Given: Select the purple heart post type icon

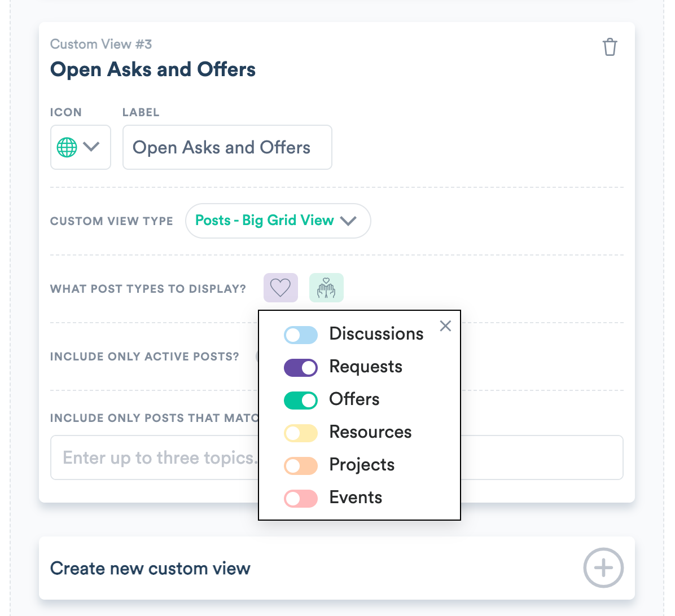Looking at the screenshot, I should point(280,287).
